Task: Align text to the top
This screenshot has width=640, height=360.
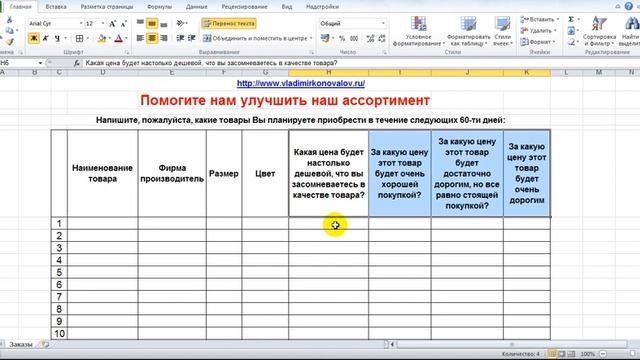Action: tap(140, 23)
